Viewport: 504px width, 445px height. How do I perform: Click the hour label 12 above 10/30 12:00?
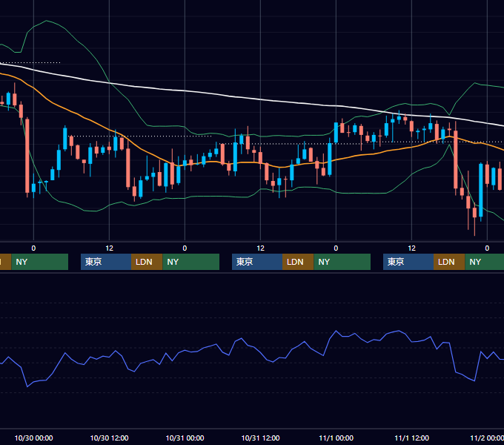pyautogui.click(x=109, y=248)
